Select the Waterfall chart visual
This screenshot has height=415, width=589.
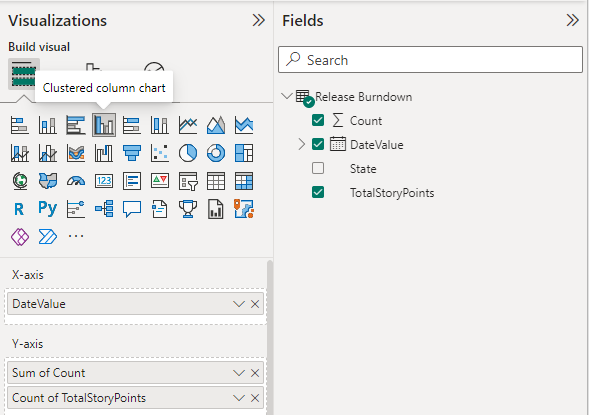click(x=104, y=153)
